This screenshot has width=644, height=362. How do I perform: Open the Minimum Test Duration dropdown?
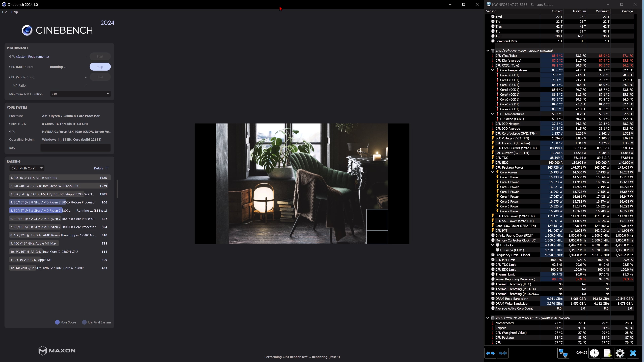coord(80,94)
